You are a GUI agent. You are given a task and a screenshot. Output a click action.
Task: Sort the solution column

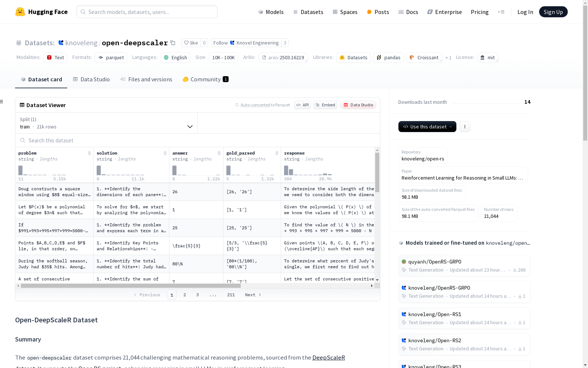165,153
